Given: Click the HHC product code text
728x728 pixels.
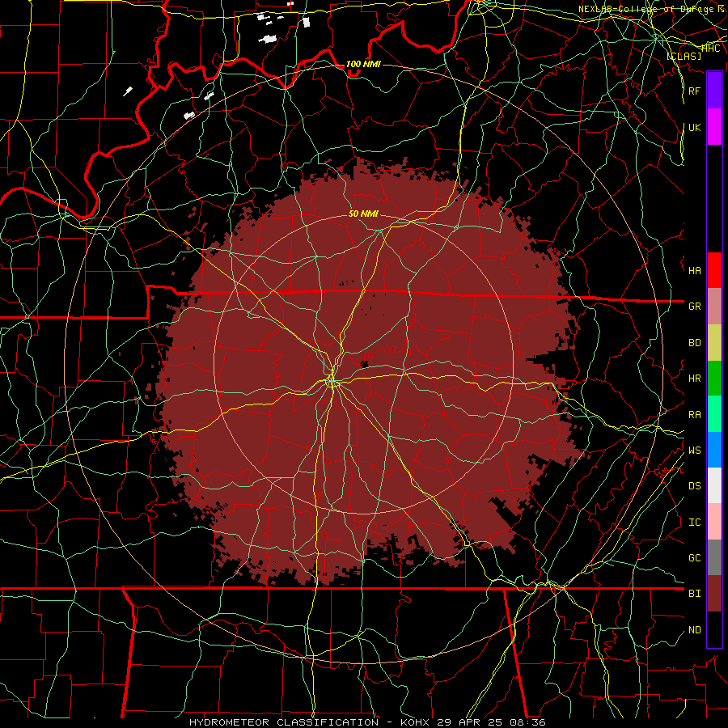Looking at the screenshot, I should pos(710,49).
